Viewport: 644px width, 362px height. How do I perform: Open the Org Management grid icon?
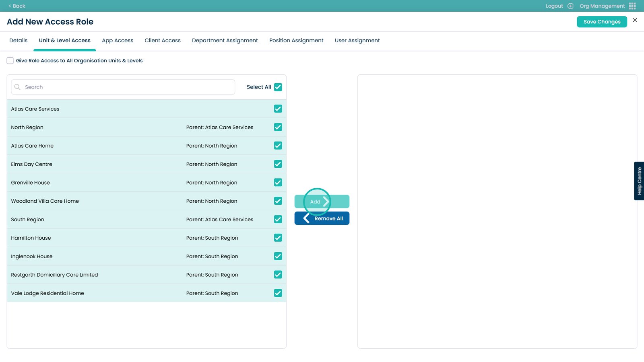point(632,6)
